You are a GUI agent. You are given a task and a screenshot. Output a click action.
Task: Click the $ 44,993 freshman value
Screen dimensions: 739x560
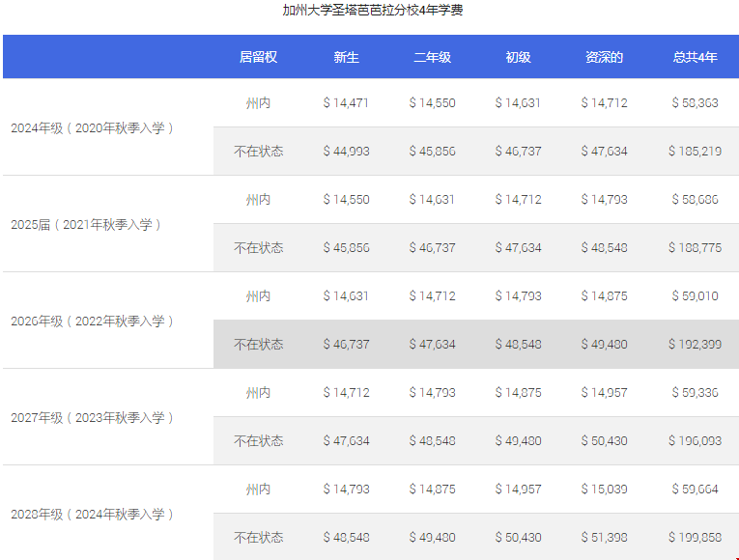point(347,152)
